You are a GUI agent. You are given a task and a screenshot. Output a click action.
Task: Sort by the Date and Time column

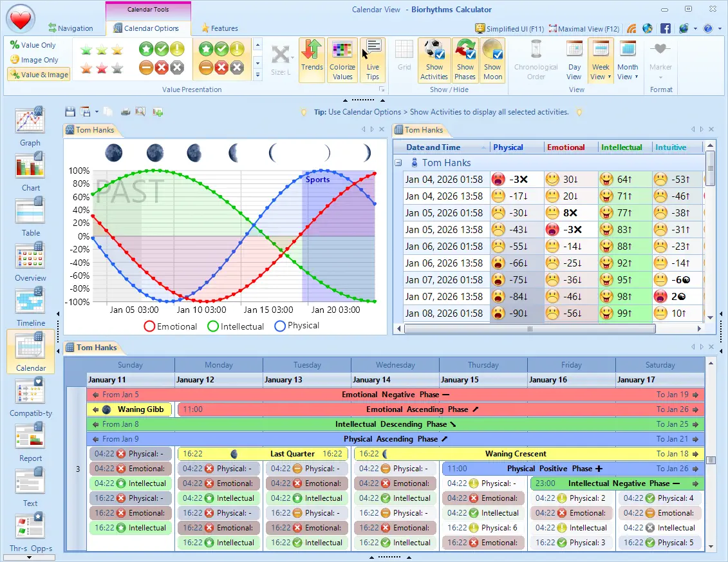click(x=433, y=147)
